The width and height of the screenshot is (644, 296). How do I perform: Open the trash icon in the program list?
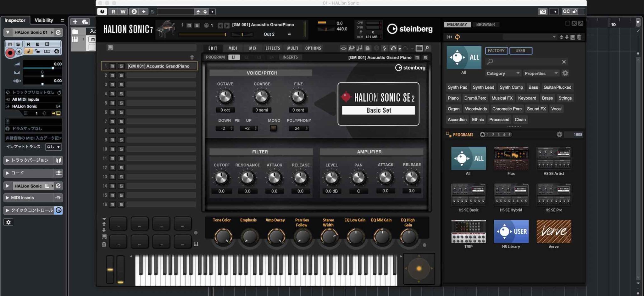(192, 57)
